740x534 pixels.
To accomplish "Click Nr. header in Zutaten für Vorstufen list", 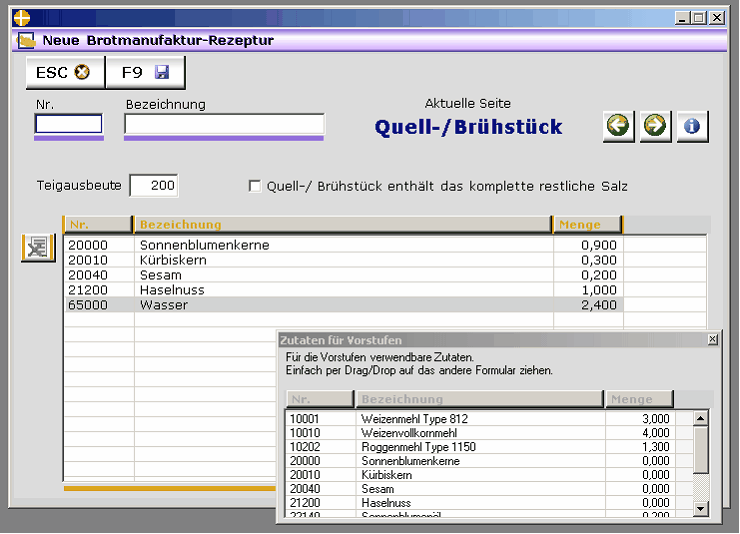I will [x=320, y=399].
